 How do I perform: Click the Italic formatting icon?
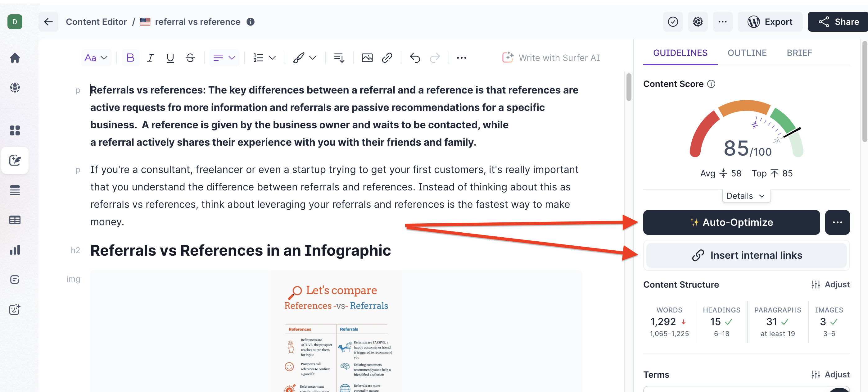(151, 57)
